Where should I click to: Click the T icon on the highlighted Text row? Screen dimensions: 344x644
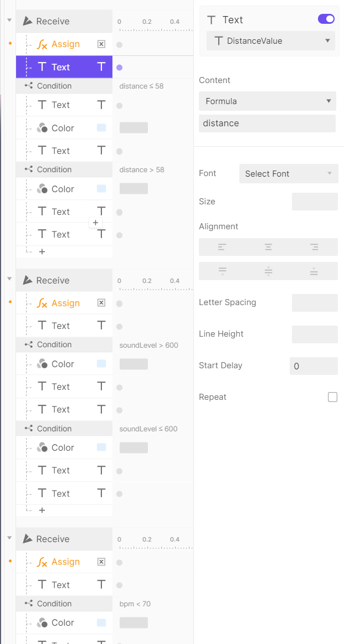point(101,67)
